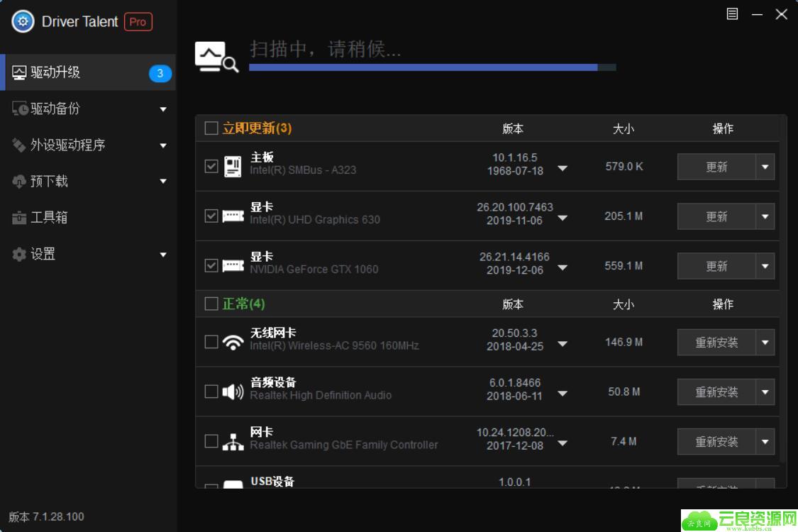Viewport: 798px width, 532px height.
Task: Click the 外设驱动程序 peripheral icon
Action: [x=19, y=145]
